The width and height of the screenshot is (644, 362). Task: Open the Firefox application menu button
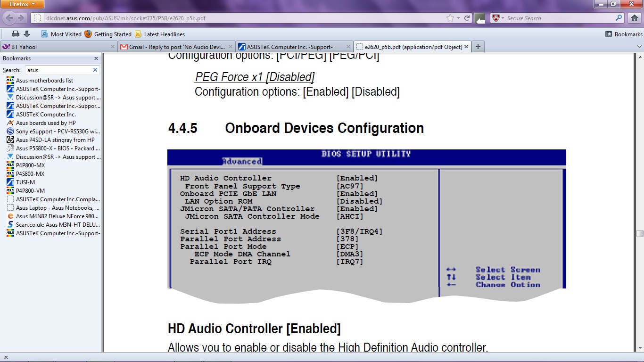[x=22, y=4]
